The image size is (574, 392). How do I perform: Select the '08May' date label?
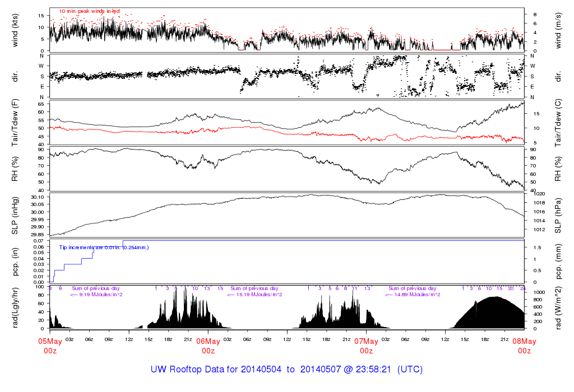pyautogui.click(x=524, y=341)
